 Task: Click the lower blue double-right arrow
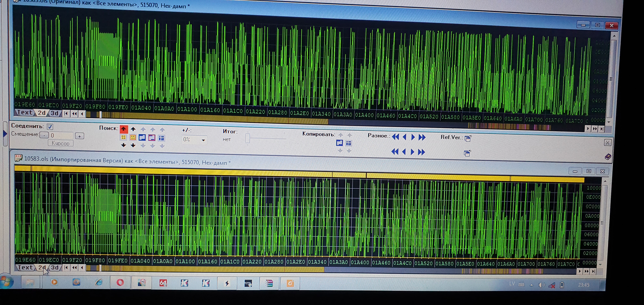(x=422, y=152)
